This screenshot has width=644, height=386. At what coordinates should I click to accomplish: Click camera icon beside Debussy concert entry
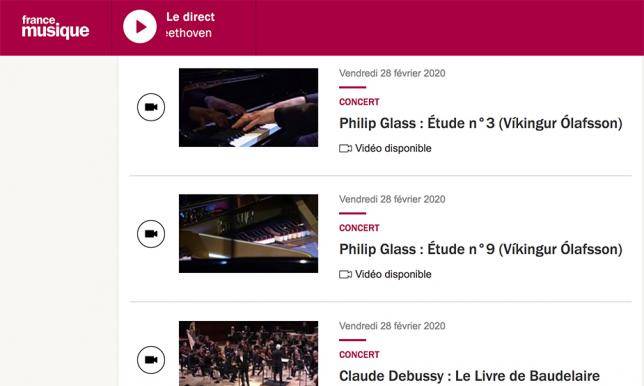pyautogui.click(x=151, y=360)
